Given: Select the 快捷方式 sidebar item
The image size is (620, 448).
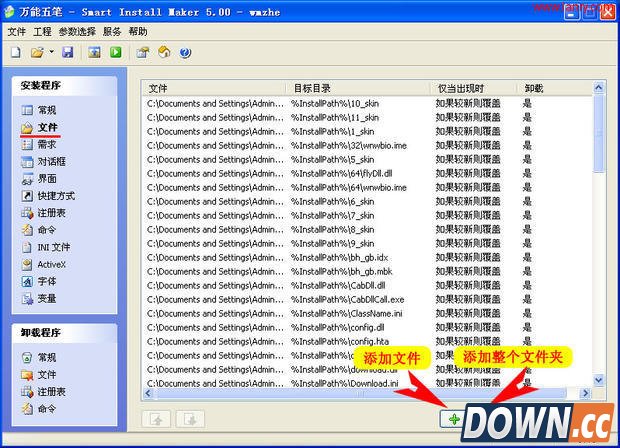Looking at the screenshot, I should coord(48,196).
